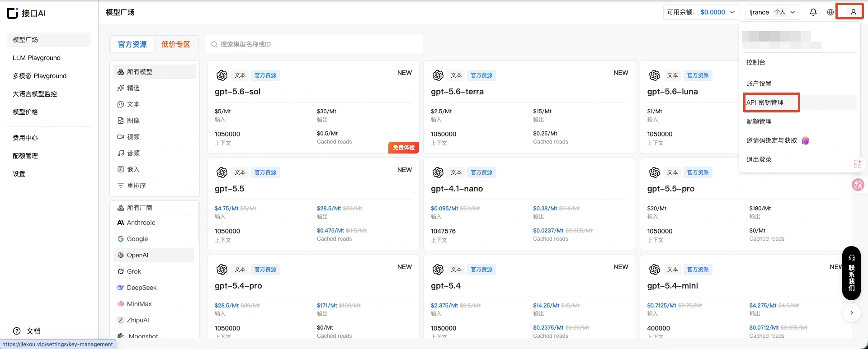Click the 搜索模型名称或ID search field
The image size is (868, 349).
pyautogui.click(x=315, y=44)
